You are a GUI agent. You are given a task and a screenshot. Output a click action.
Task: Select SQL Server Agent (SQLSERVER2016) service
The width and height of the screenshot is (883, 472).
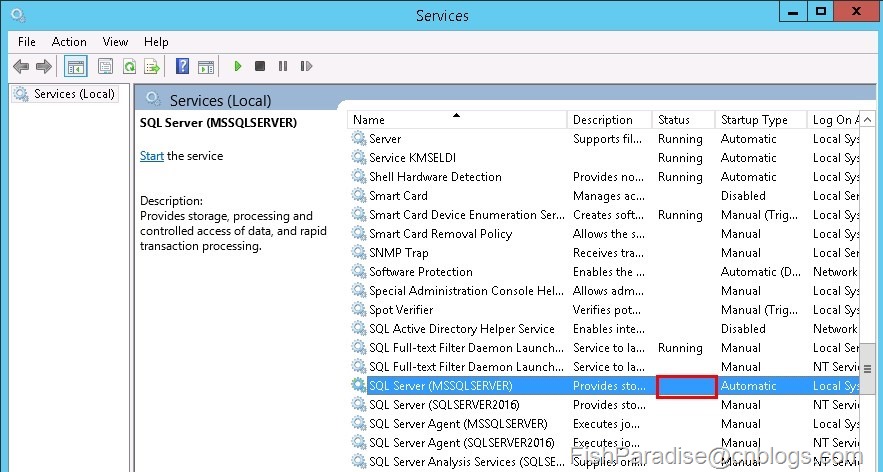pyautogui.click(x=462, y=443)
